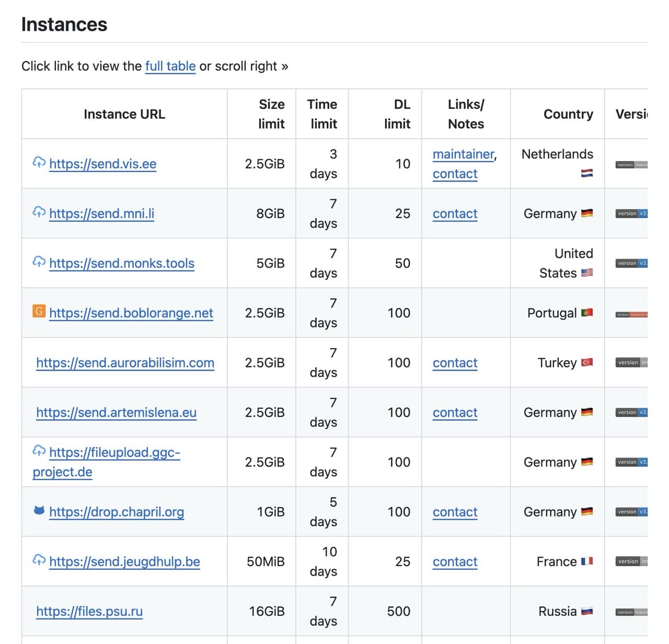Click the version badge in the send.mni.li row
This screenshot has width=669, height=644.
click(x=631, y=213)
